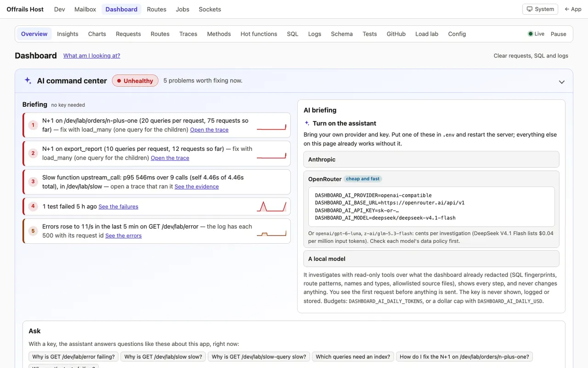This screenshot has height=368, width=588.
Task: Switch to the SQL tab
Action: (x=293, y=34)
